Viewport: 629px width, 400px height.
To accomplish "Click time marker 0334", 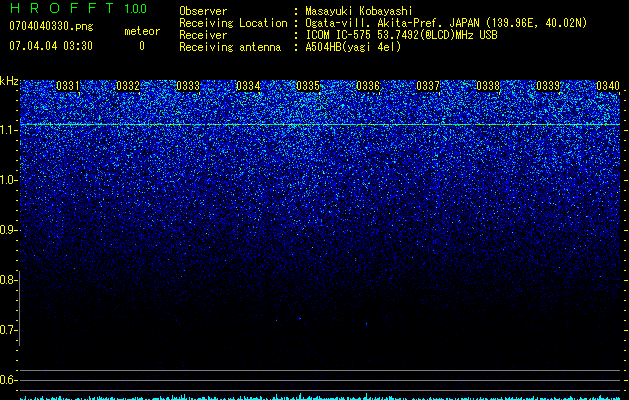I will coord(248,86).
